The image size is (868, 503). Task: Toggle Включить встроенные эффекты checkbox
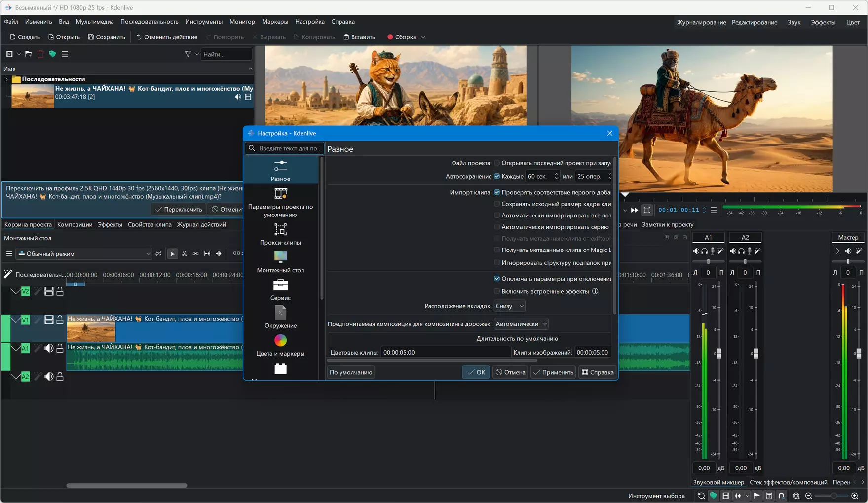[x=497, y=291]
